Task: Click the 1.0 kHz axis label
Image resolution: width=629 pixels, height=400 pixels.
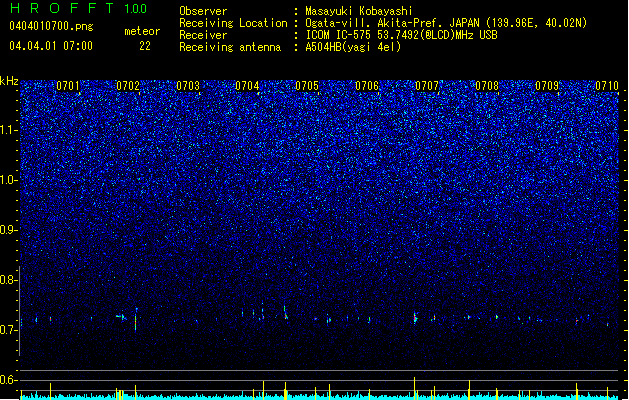Action: click(8, 180)
